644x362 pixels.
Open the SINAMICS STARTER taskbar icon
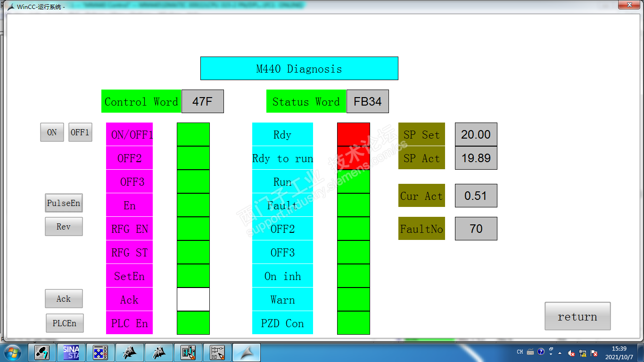click(71, 353)
